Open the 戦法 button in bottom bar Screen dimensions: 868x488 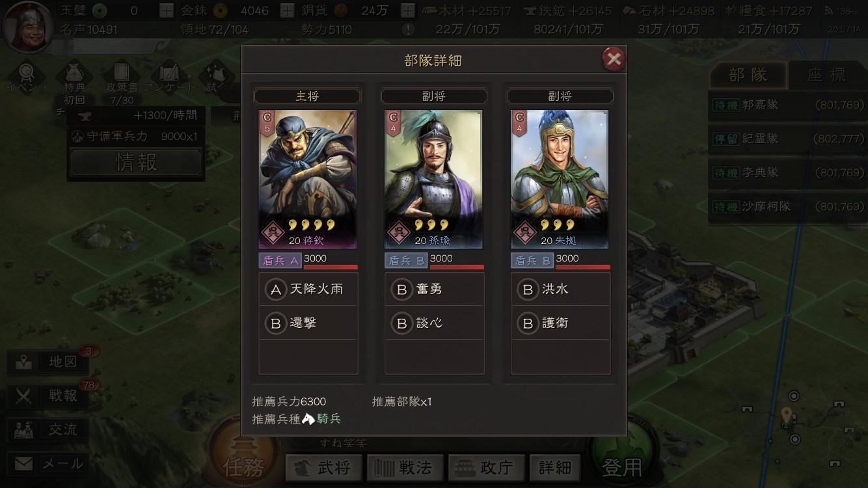[x=405, y=467]
